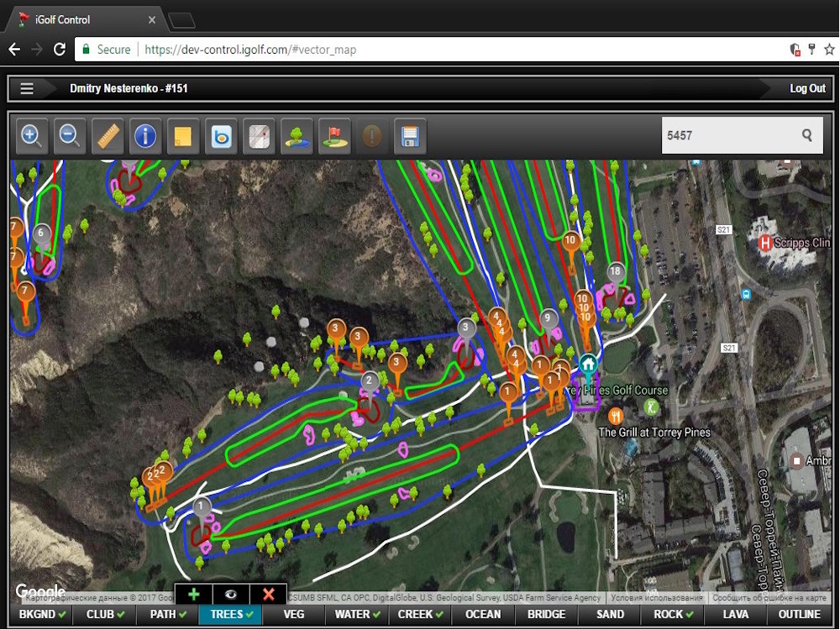Click the green Secure padlock indicator

pos(106,50)
